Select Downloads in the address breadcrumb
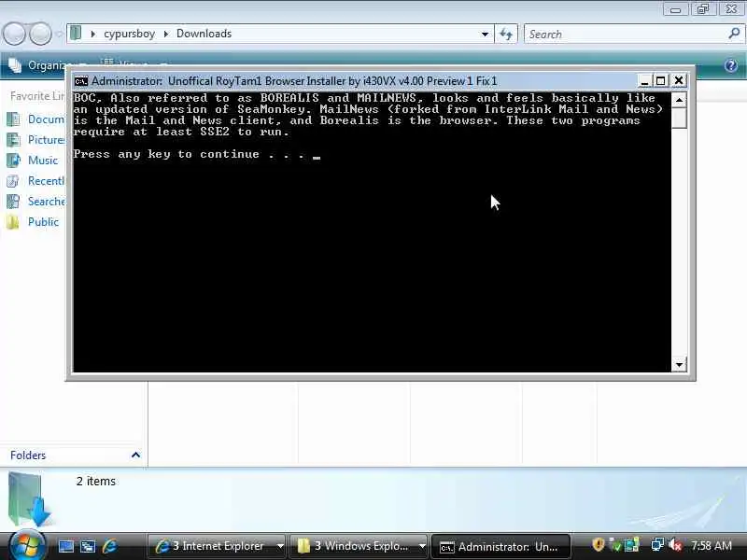The height and width of the screenshot is (560, 747). tap(204, 34)
